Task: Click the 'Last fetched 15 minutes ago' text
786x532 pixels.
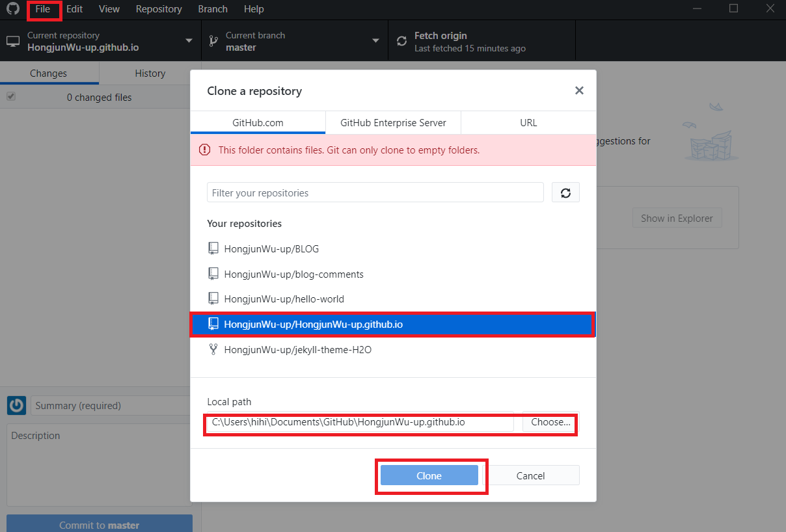Action: (x=470, y=48)
